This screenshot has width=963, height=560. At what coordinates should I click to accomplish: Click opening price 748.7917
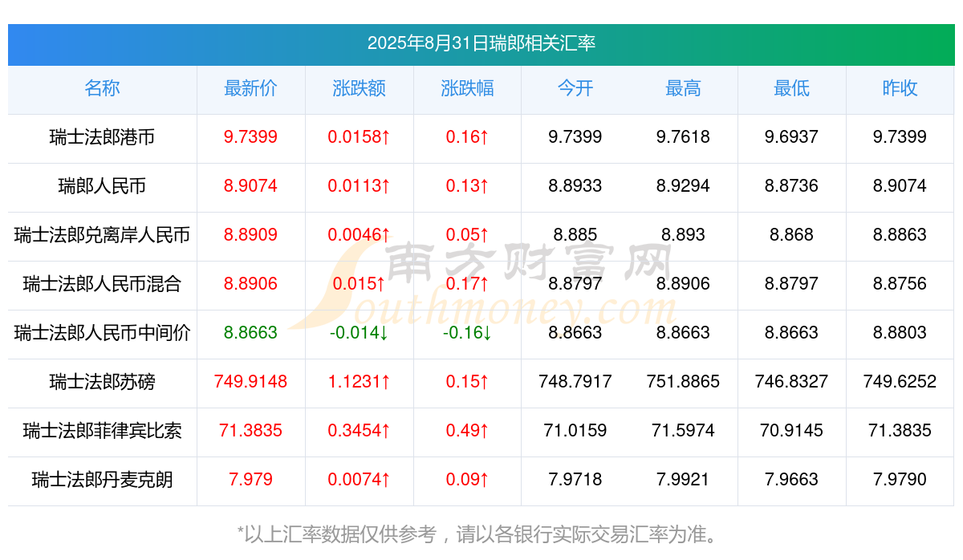coord(575,382)
